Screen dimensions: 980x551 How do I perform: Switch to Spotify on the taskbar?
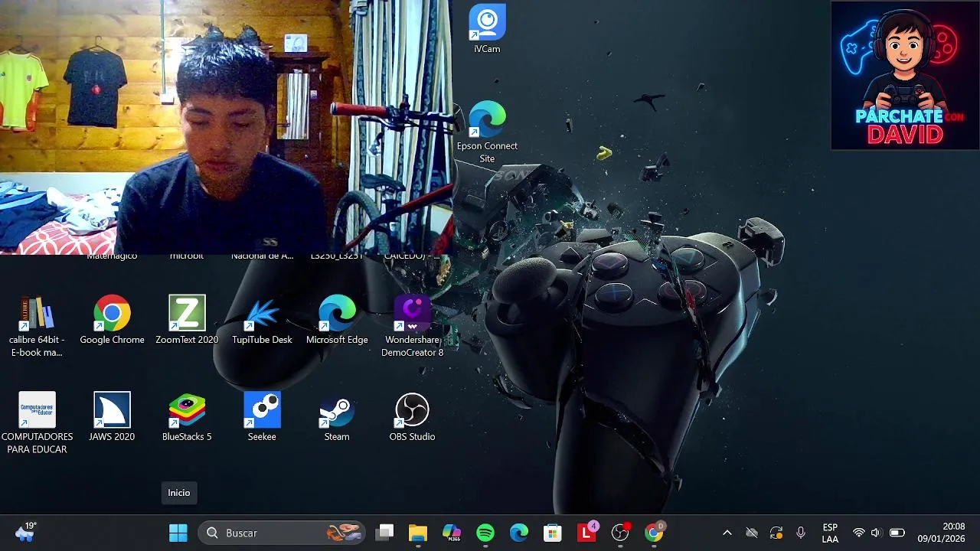point(485,533)
